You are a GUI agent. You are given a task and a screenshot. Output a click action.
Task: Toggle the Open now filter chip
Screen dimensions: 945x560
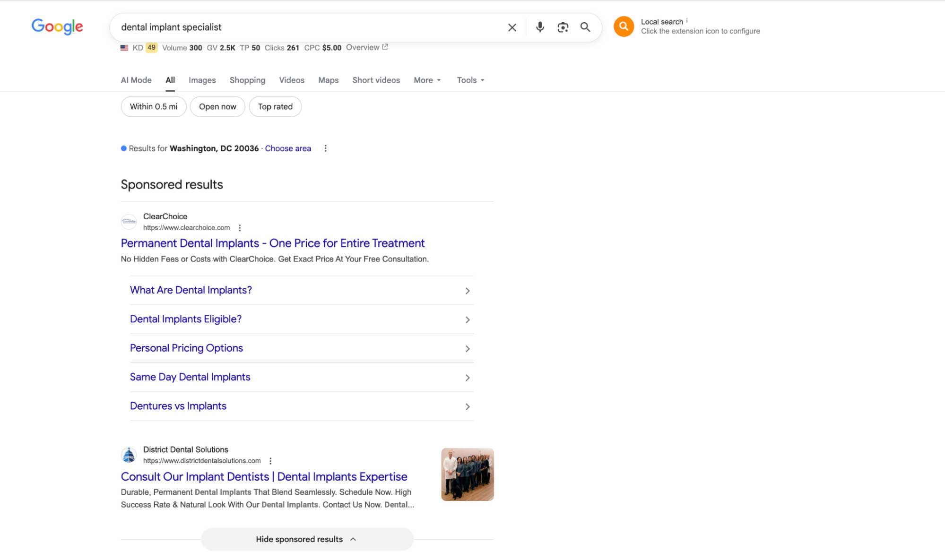click(217, 107)
